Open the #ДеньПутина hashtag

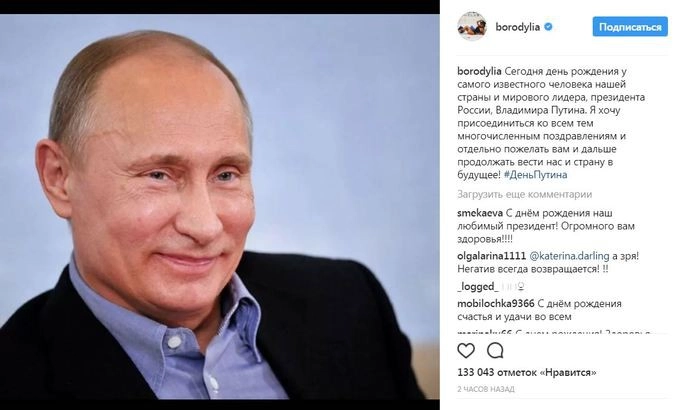click(535, 175)
